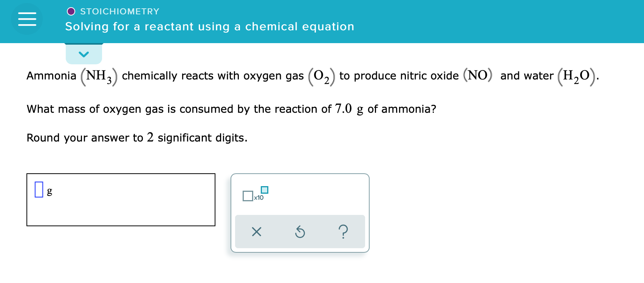Select the exponent box above x10

(265, 190)
